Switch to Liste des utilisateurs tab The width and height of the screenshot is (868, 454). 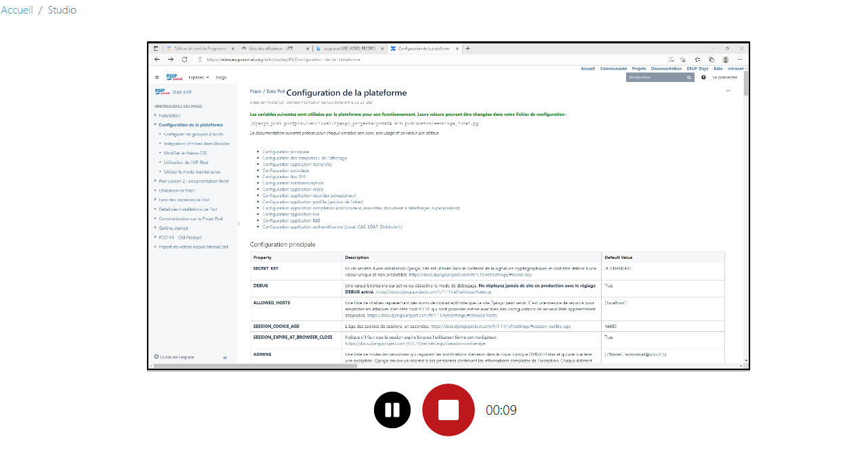(x=271, y=49)
